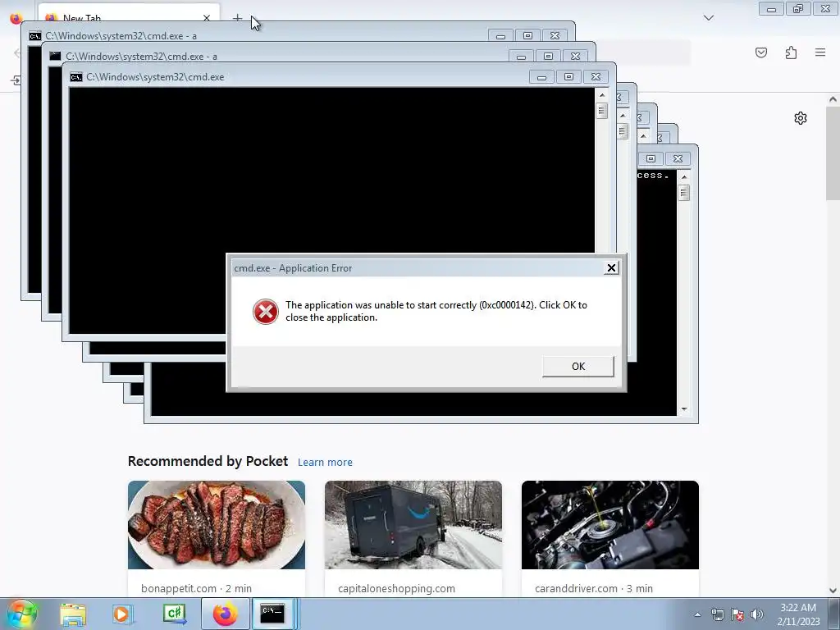Viewport: 840px width, 630px height.
Task: Open a new Firefox tab with plus
Action: click(237, 18)
